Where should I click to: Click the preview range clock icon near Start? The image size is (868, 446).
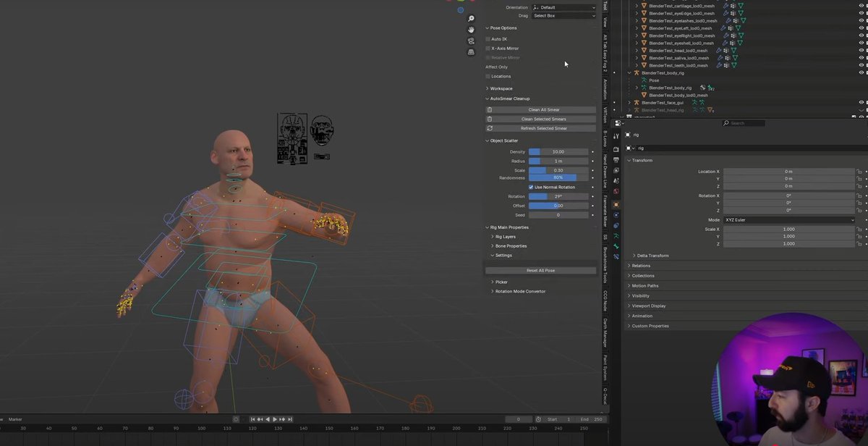coord(539,419)
